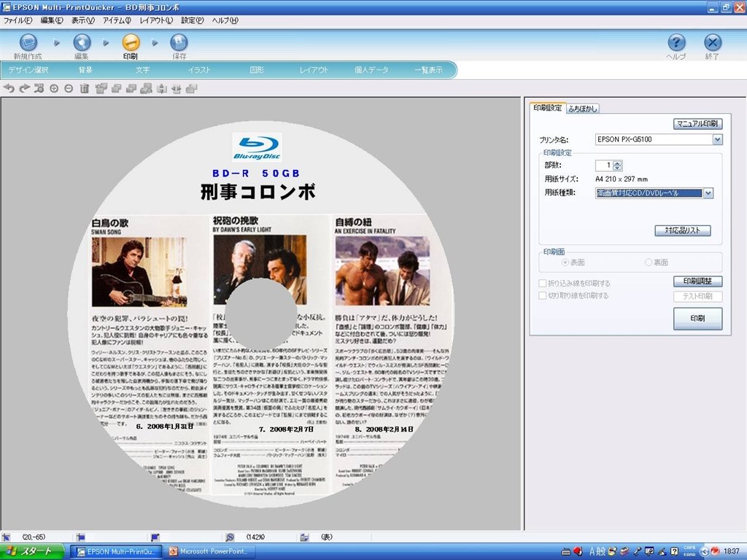Open the ヘルプ help icon
Image resolution: width=747 pixels, height=560 pixels.
[x=676, y=42]
